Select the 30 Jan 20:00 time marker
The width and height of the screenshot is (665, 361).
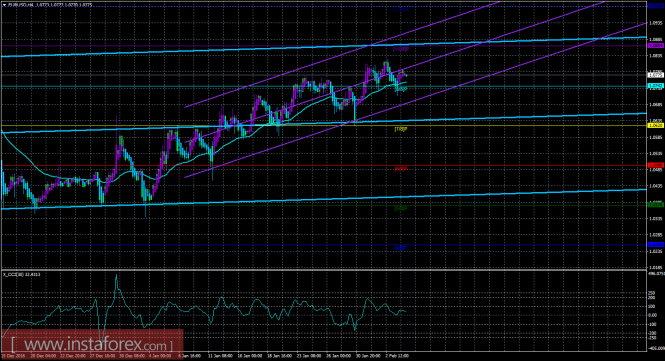[x=368, y=356]
